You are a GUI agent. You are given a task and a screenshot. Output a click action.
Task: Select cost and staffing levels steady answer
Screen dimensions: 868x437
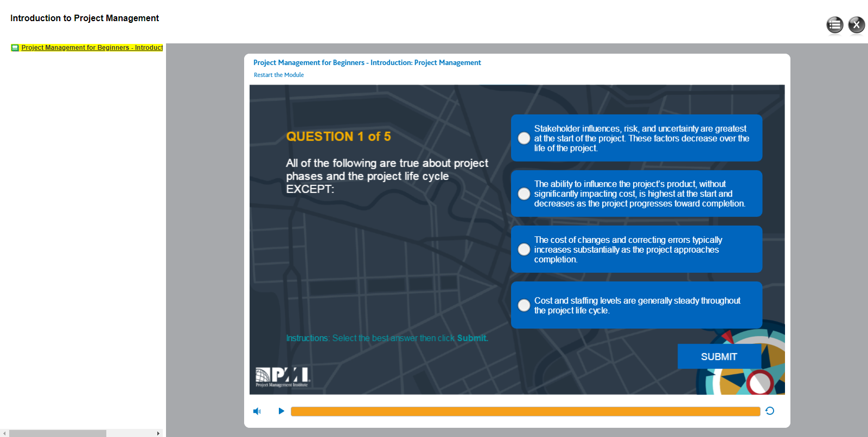[x=636, y=305]
